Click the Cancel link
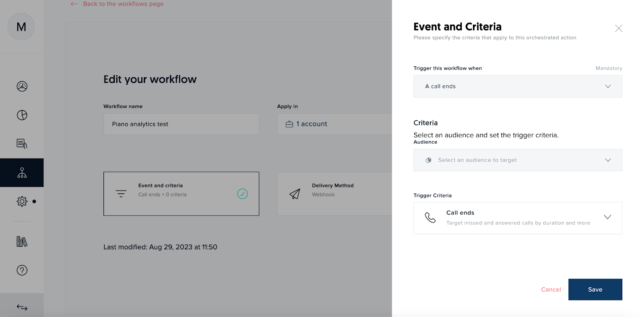This screenshot has width=644, height=317. 551,289
